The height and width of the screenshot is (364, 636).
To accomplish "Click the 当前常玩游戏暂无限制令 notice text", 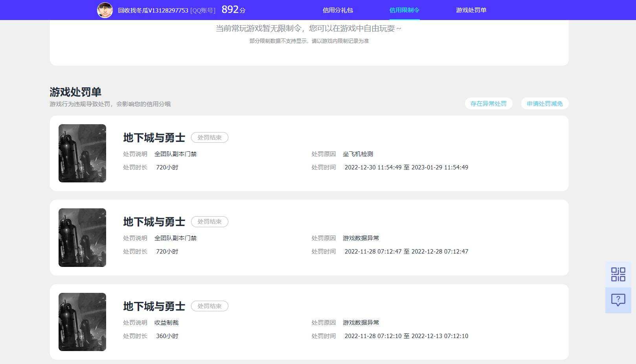I will (x=309, y=28).
